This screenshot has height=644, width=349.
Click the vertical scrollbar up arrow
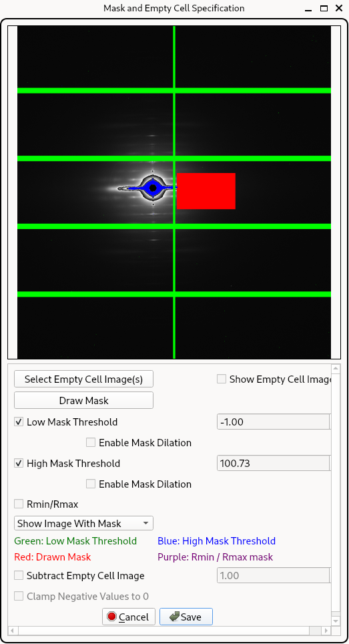click(x=336, y=368)
